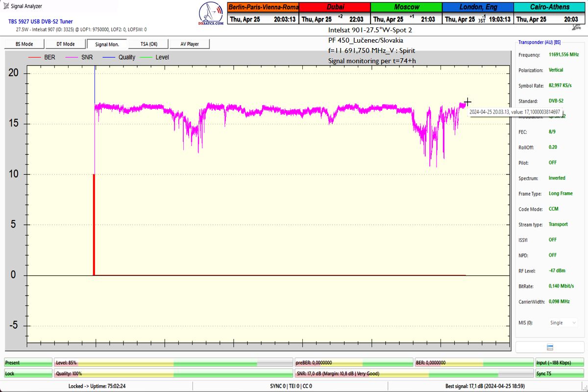Click the panel icon button below MIS
This screenshot has height=392, width=588.
click(x=549, y=347)
